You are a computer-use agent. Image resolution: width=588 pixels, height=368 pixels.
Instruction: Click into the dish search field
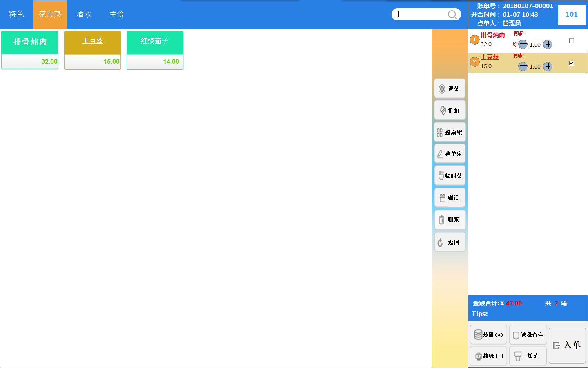pyautogui.click(x=421, y=14)
